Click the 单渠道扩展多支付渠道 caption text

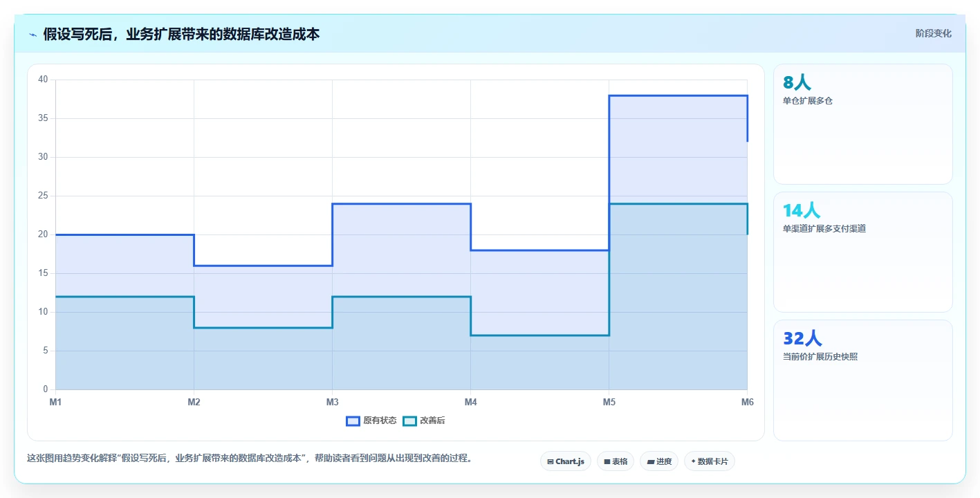pos(824,229)
